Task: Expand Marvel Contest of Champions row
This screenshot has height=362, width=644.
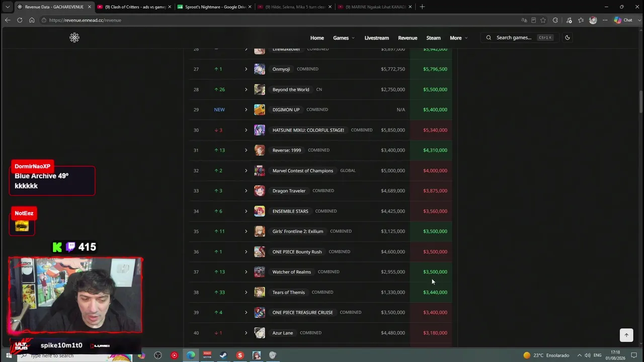Action: click(246, 170)
